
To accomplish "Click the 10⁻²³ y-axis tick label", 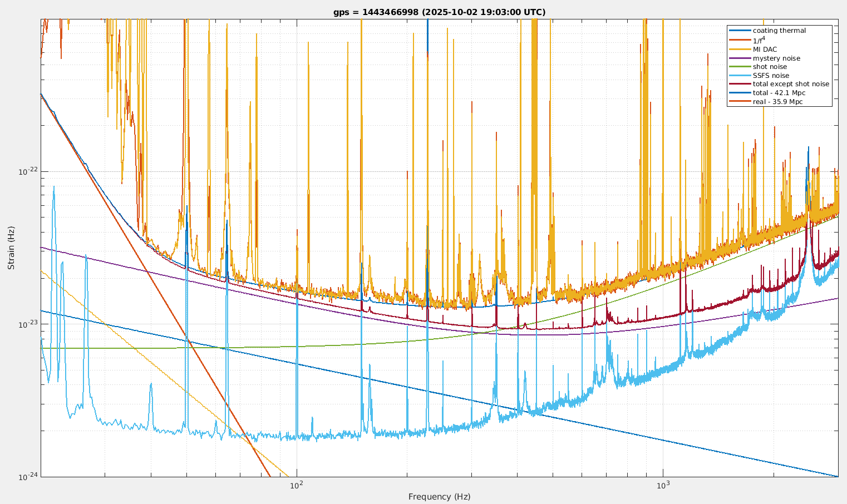I will tap(28, 324).
